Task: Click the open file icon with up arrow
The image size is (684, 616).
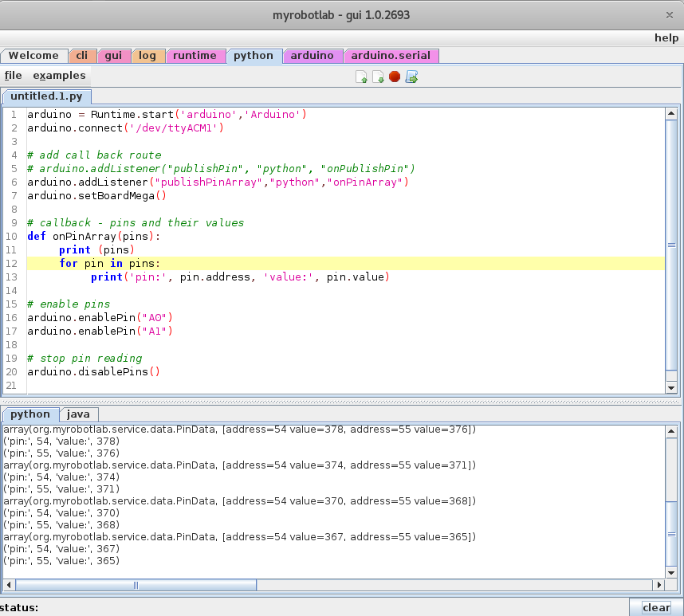Action: tap(361, 77)
